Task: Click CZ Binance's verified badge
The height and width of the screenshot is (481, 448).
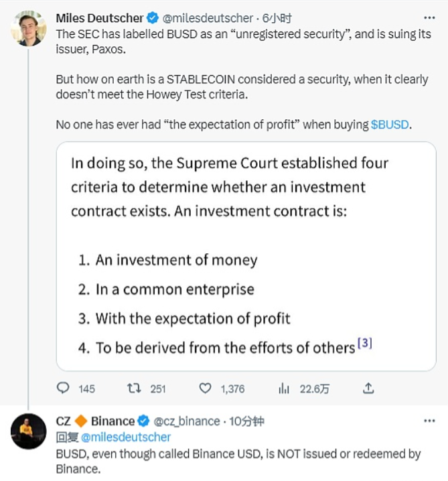Action: click(x=144, y=421)
